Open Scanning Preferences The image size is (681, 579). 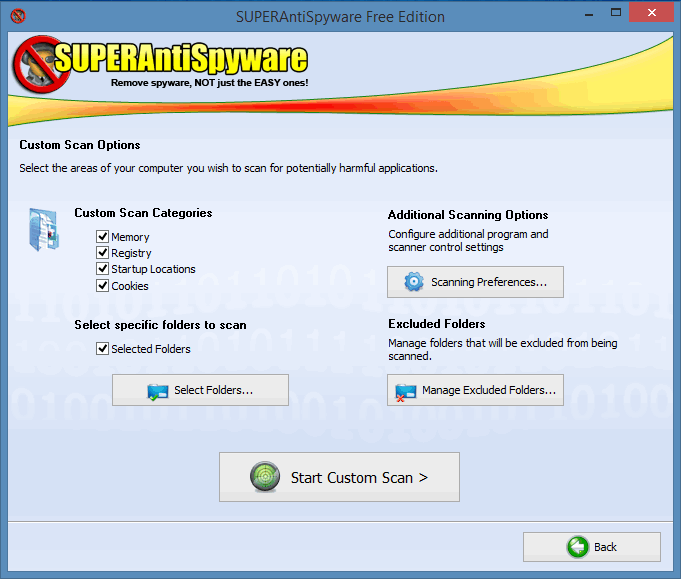pos(475,282)
